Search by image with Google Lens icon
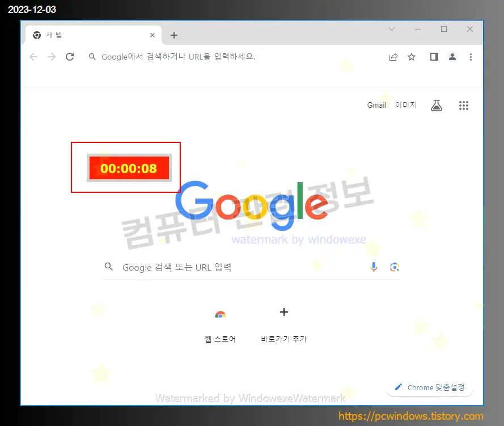 point(395,267)
